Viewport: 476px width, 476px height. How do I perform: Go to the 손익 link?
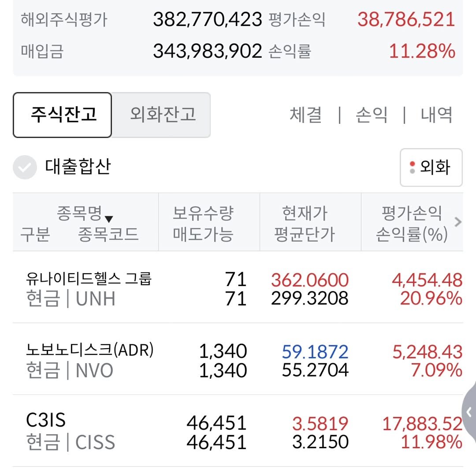pyautogui.click(x=371, y=115)
